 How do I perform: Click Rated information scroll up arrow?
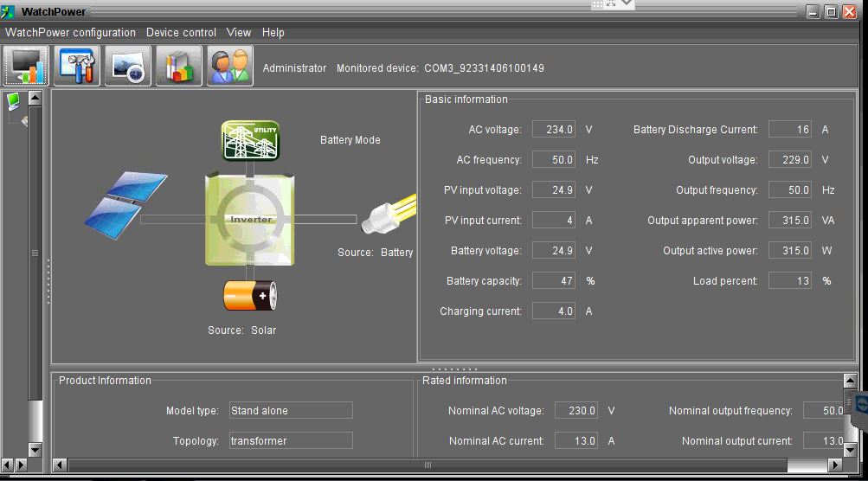[x=851, y=381]
